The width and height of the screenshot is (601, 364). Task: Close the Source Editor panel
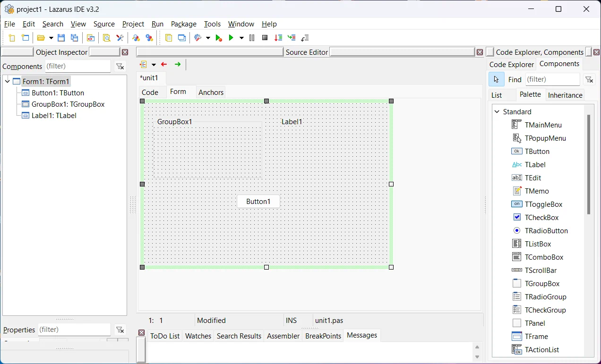point(480,52)
